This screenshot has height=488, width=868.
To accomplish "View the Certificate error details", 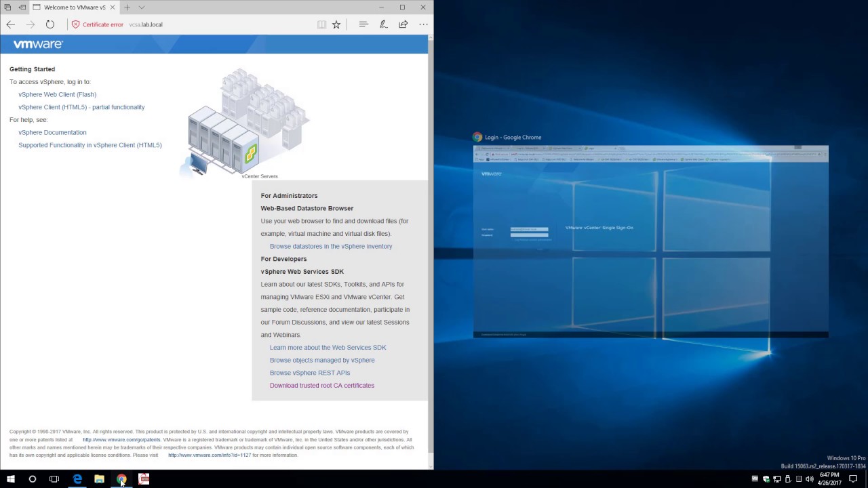I will pyautogui.click(x=98, y=24).
